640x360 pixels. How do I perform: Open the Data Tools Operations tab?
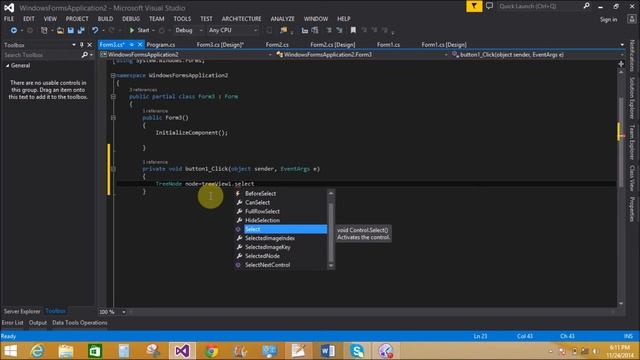[80, 323]
